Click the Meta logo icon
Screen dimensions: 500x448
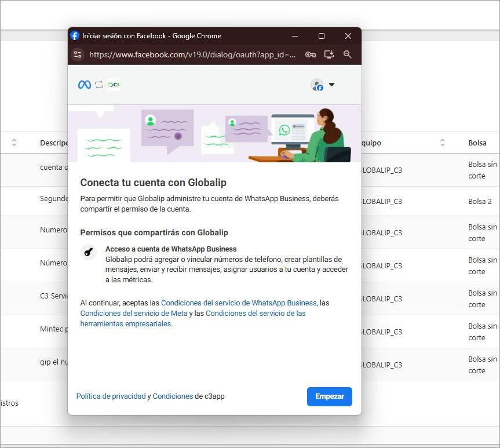coord(85,85)
